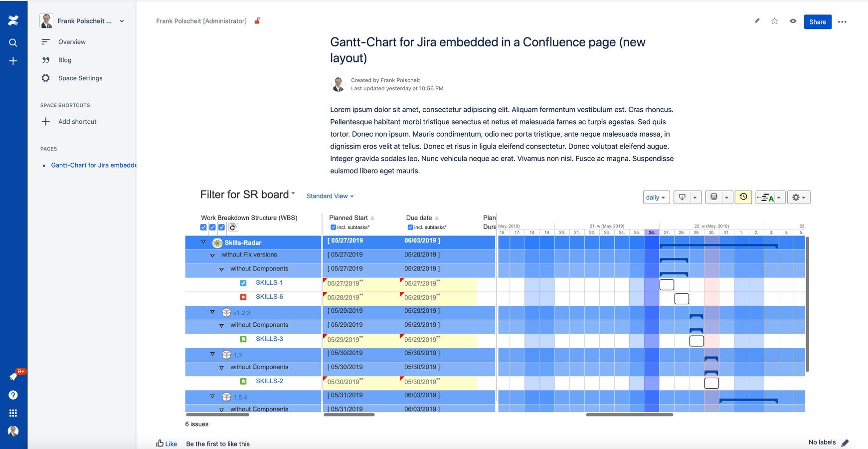Click the WBS settings gear icon under header
Viewport: 868px width, 449px height.
coord(233,227)
